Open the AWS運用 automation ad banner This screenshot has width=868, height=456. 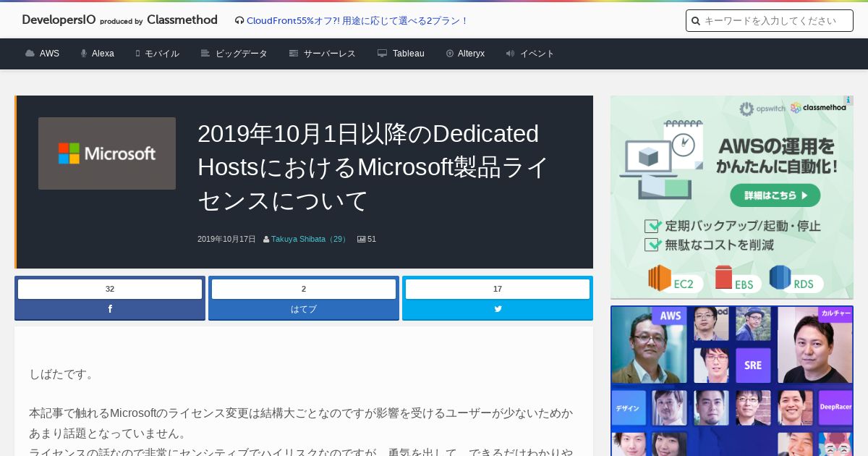(x=732, y=197)
